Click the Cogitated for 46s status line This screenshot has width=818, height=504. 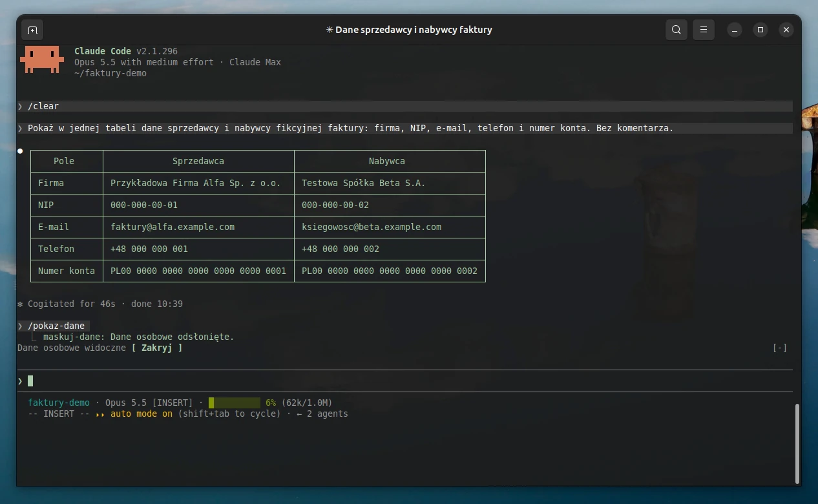point(100,304)
